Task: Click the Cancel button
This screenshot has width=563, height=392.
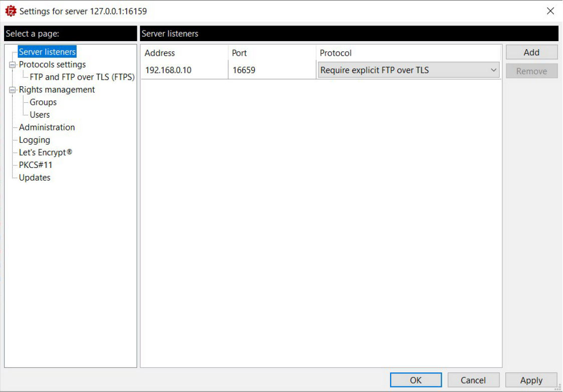Action: (473, 380)
